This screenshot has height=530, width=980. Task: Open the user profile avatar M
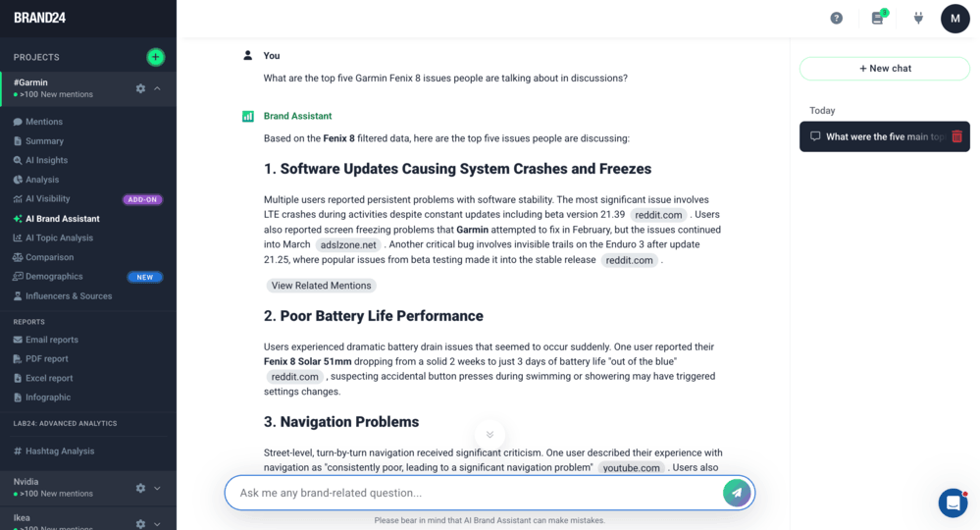(x=954, y=18)
